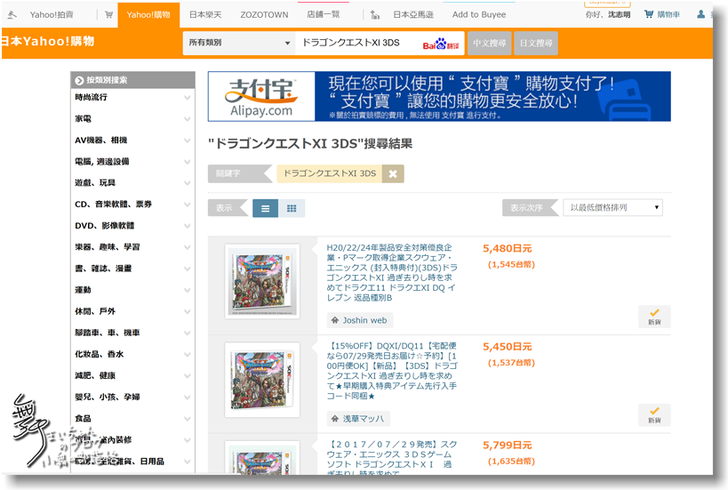Switch to list view display
The height and width of the screenshot is (490, 728).
point(265,208)
